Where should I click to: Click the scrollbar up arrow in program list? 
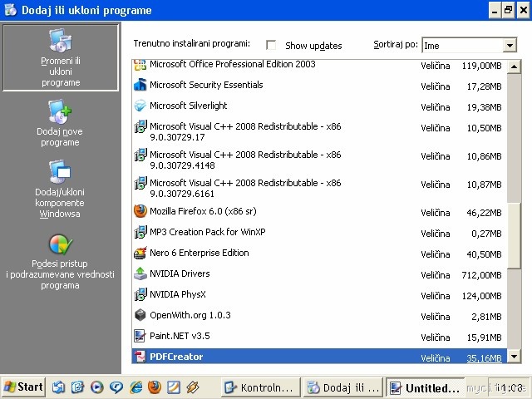[x=514, y=66]
